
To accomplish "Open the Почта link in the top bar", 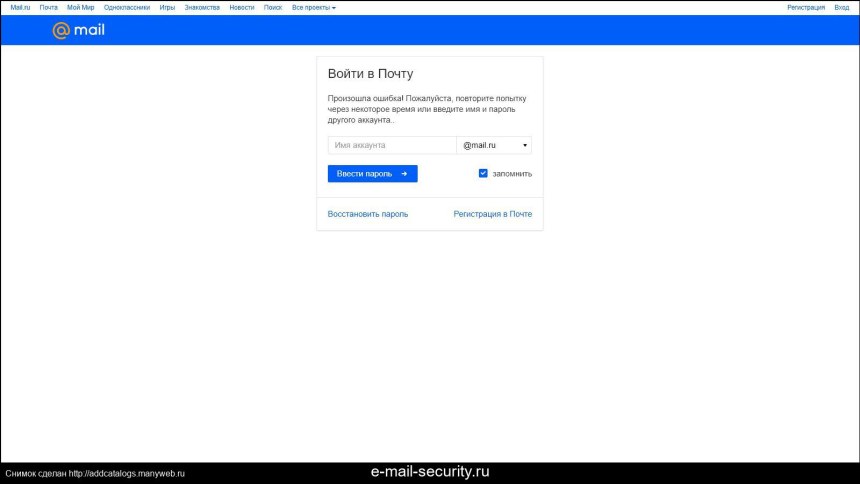I will coord(48,8).
